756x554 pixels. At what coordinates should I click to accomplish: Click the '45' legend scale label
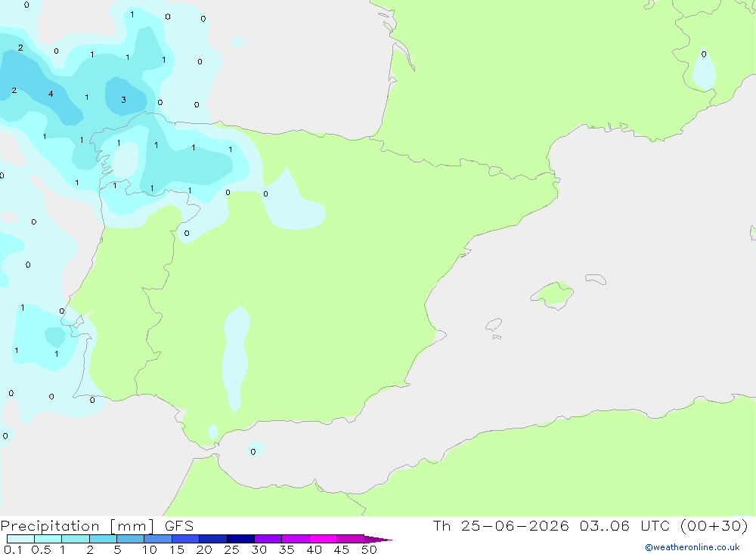pyautogui.click(x=342, y=549)
